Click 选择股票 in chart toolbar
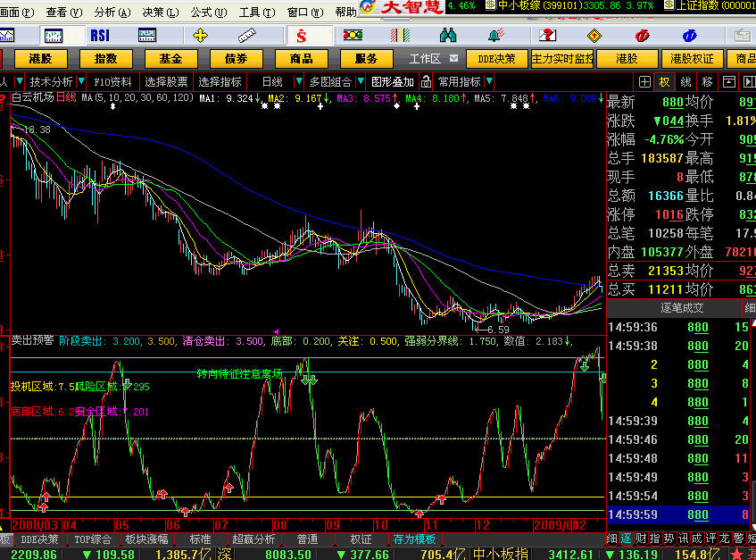 [166, 82]
